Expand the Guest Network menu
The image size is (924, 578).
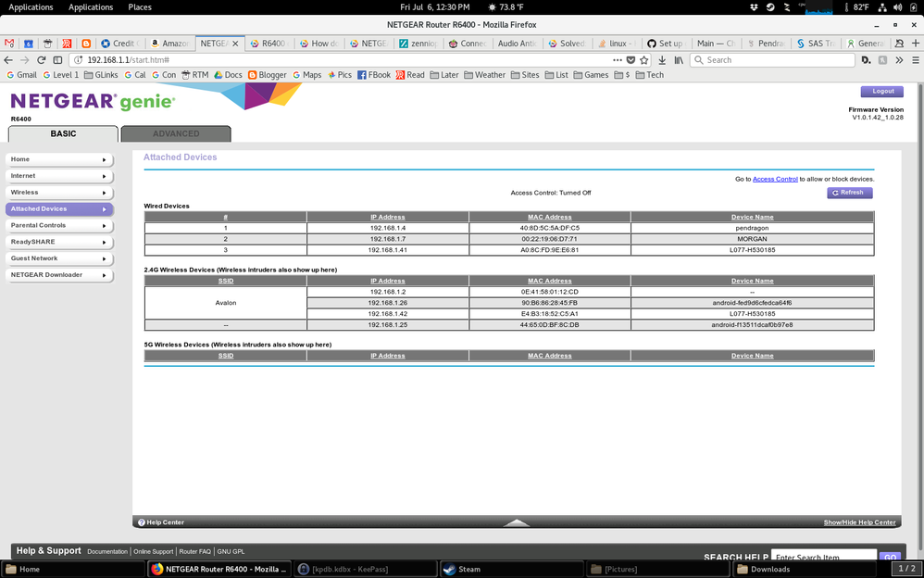[59, 258]
